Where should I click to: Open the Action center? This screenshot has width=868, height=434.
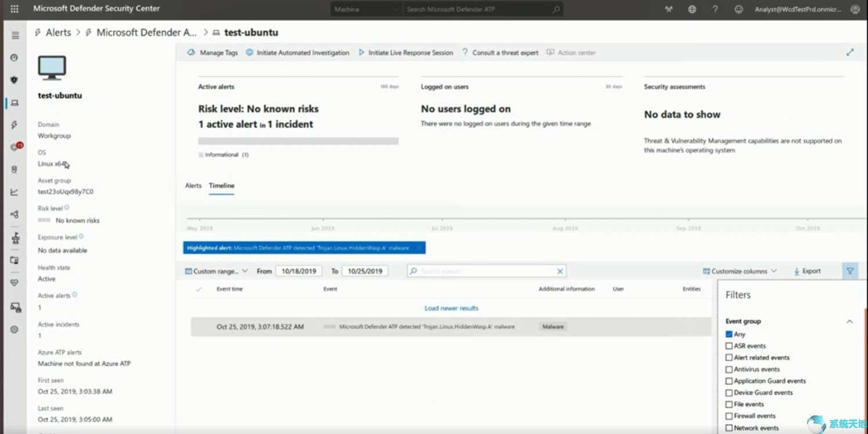[x=571, y=52]
